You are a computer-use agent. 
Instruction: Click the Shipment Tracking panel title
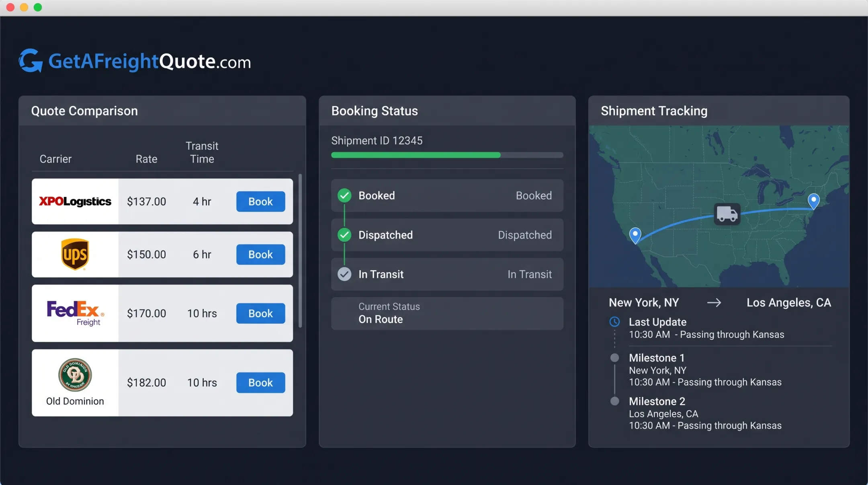654,111
